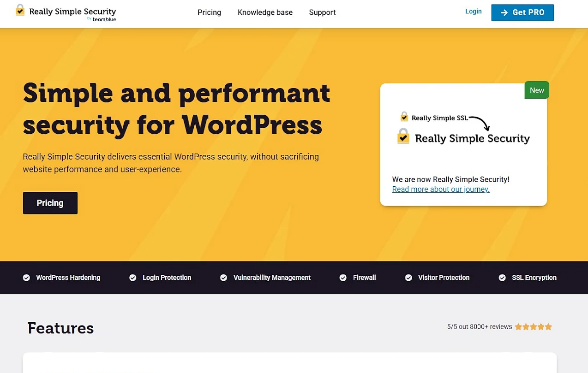The height and width of the screenshot is (373, 588).
Task: Open the Pricing menu item in header
Action: point(209,12)
